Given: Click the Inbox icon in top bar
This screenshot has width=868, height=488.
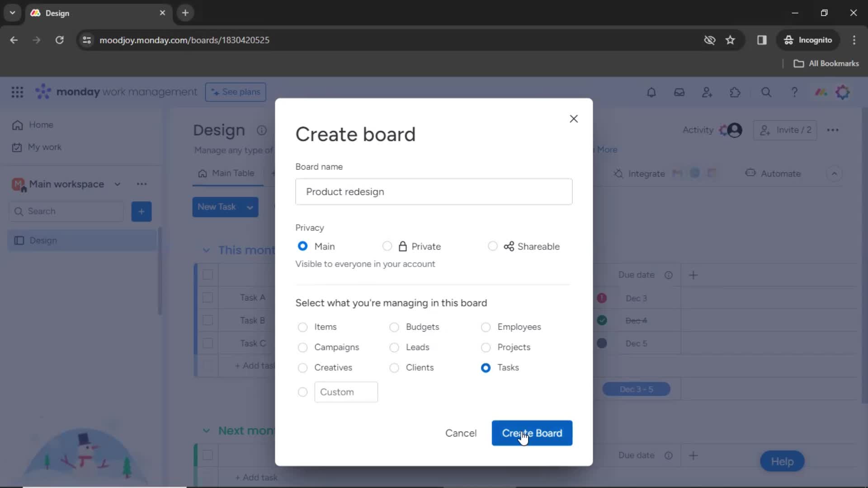Looking at the screenshot, I should pos(679,92).
